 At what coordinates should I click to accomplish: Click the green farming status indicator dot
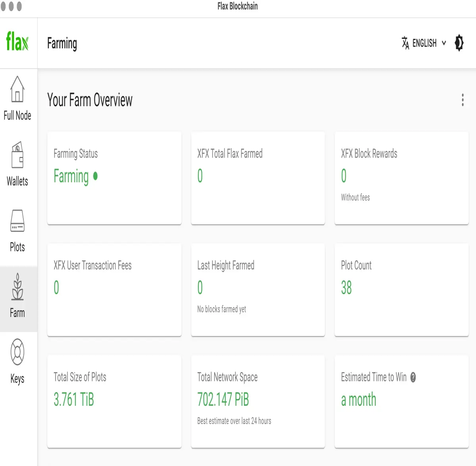click(x=95, y=176)
